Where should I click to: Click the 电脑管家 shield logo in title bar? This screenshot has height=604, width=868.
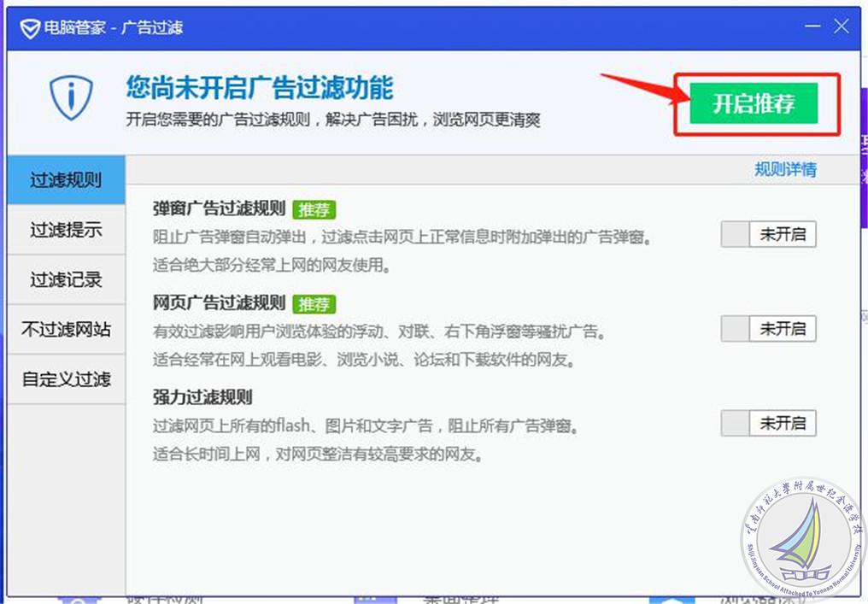[x=31, y=28]
